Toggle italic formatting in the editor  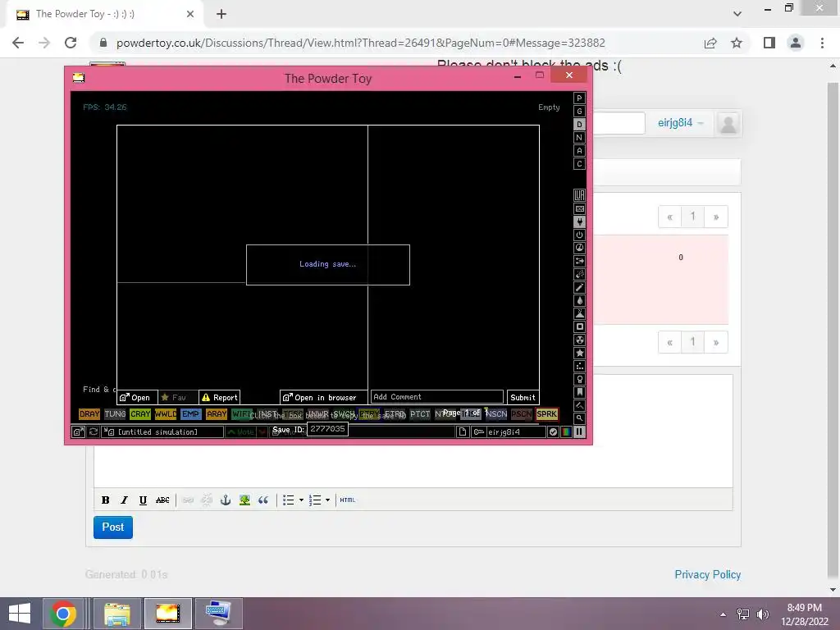click(x=125, y=500)
